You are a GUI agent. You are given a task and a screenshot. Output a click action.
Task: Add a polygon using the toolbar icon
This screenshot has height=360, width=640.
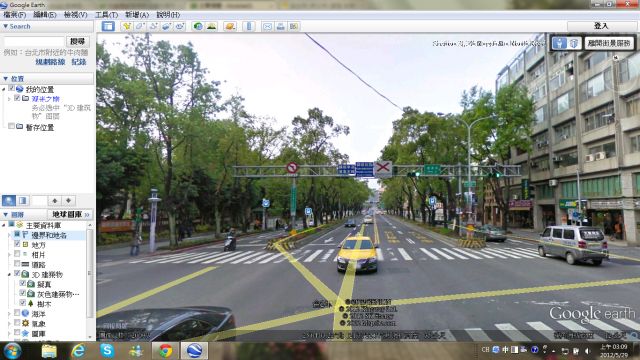(140, 26)
